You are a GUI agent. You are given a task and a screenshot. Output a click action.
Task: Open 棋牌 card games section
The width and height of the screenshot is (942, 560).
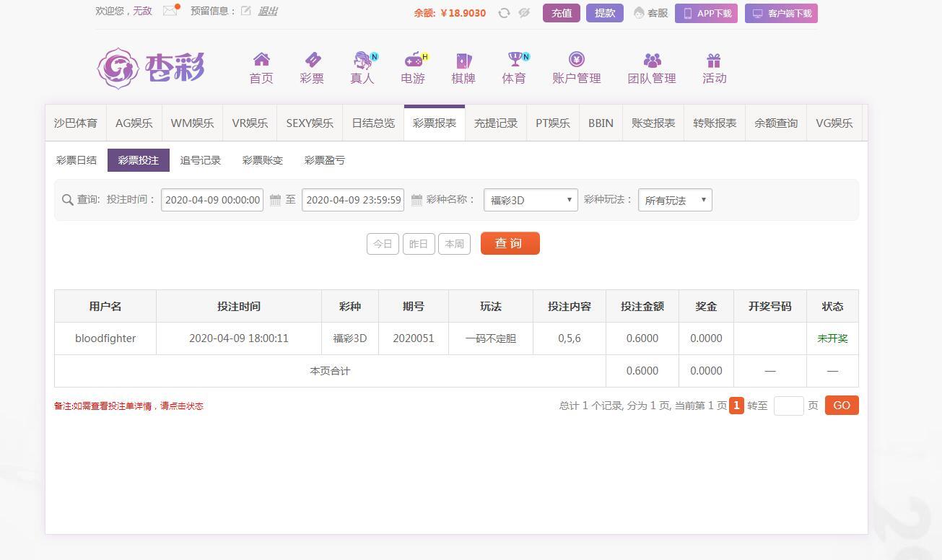tap(463, 69)
